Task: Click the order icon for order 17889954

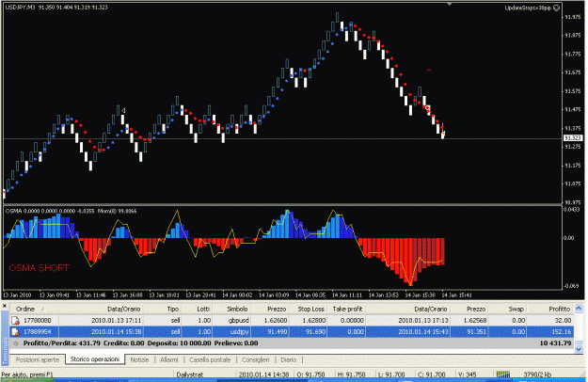Action: (x=15, y=332)
